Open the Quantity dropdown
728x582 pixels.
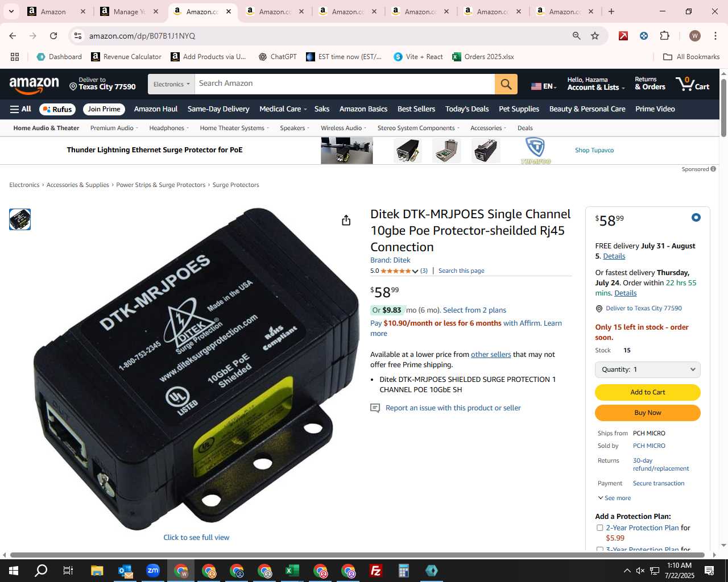[x=647, y=369]
